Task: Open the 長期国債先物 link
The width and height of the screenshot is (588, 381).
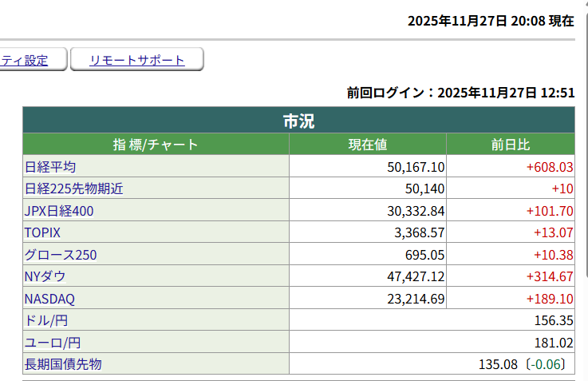Action: [x=63, y=364]
